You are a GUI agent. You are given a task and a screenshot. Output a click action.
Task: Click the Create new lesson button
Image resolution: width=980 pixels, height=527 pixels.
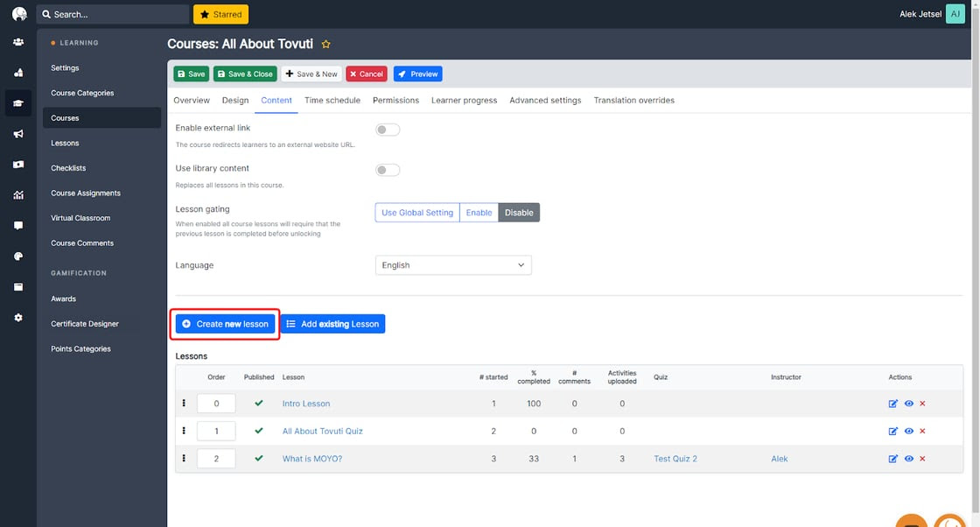pyautogui.click(x=225, y=324)
